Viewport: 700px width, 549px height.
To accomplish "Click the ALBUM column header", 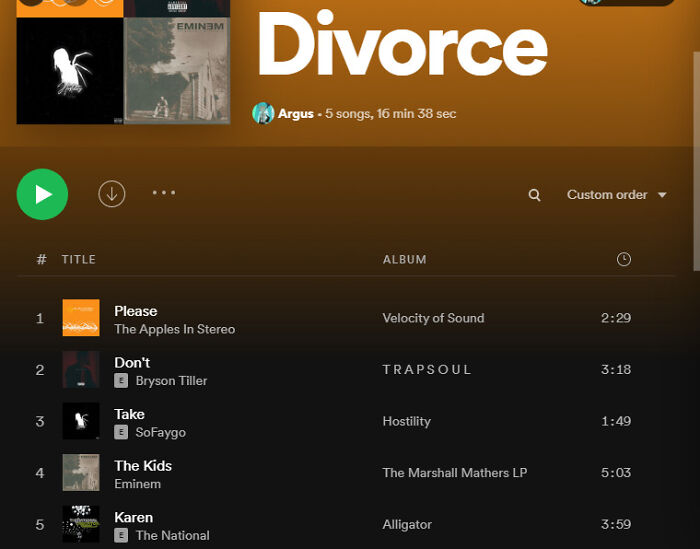I will (x=404, y=259).
